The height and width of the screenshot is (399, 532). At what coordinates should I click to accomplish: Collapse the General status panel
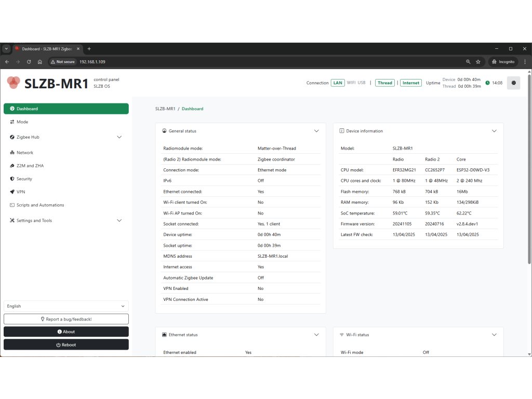coord(316,131)
